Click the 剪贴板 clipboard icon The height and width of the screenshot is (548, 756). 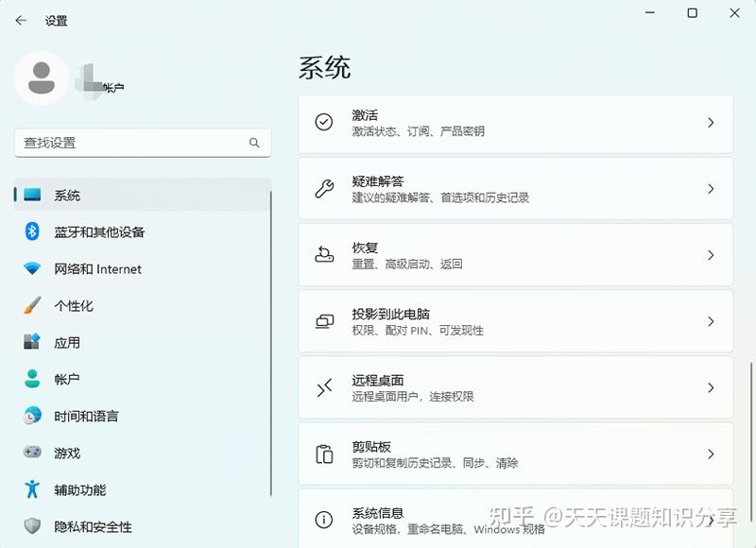pyautogui.click(x=324, y=454)
